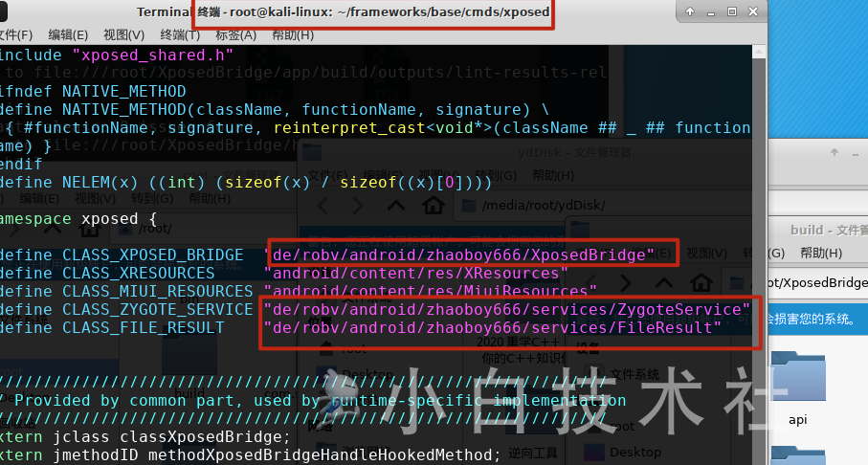Open the 终端(T) menu in the terminal

click(180, 34)
